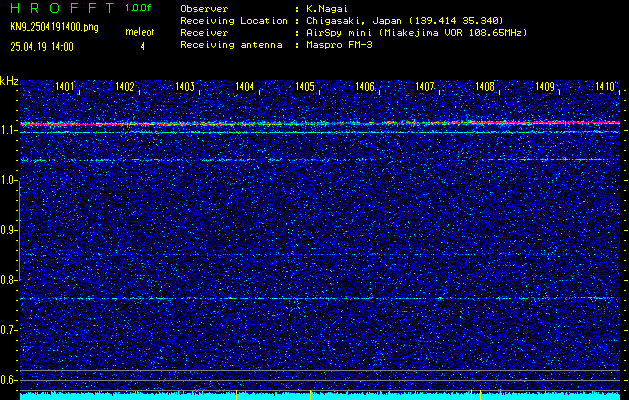Click the 1408 time marker
Viewport: 629px width, 400px height.
click(x=485, y=86)
